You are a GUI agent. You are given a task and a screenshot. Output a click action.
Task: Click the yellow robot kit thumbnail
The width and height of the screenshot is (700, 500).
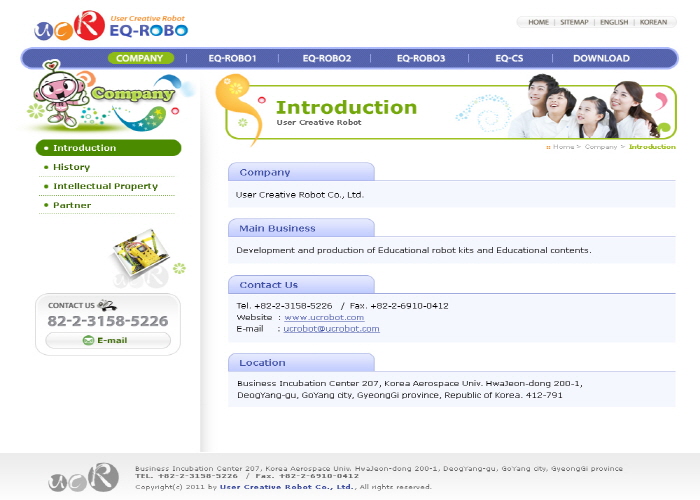pyautogui.click(x=140, y=252)
